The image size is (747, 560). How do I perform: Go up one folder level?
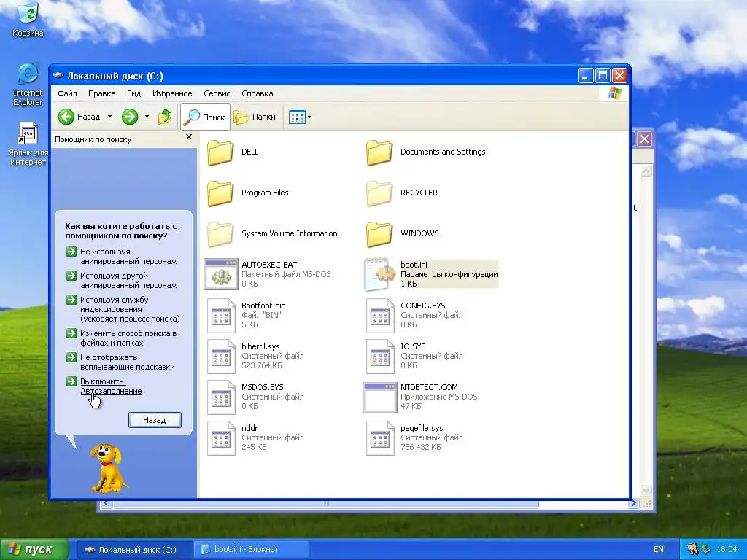coord(165,117)
